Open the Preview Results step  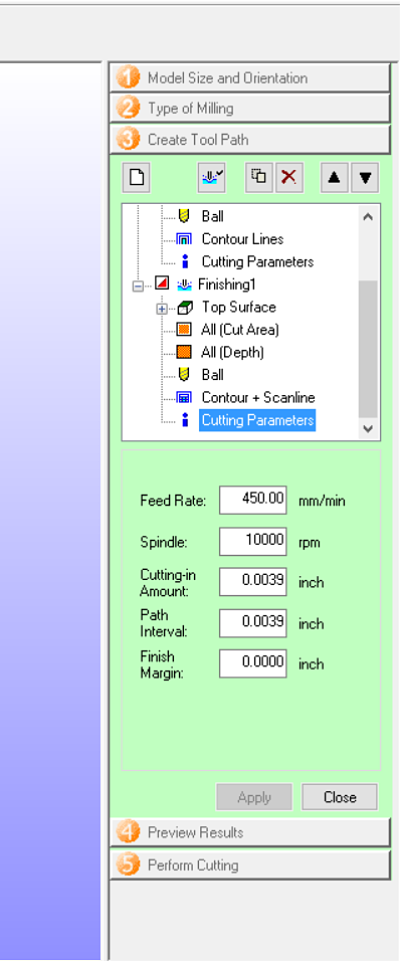(x=250, y=832)
